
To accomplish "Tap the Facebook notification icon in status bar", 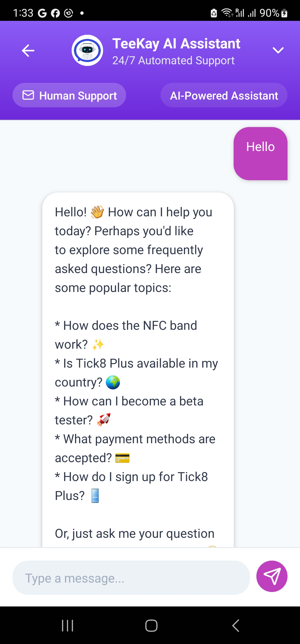I will pos(55,13).
